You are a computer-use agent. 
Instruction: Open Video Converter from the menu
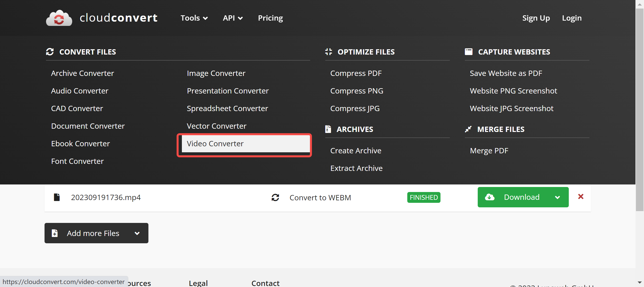pyautogui.click(x=215, y=143)
